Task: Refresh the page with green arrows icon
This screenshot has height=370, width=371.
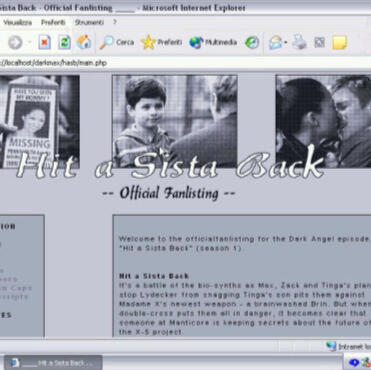Action: [64, 43]
